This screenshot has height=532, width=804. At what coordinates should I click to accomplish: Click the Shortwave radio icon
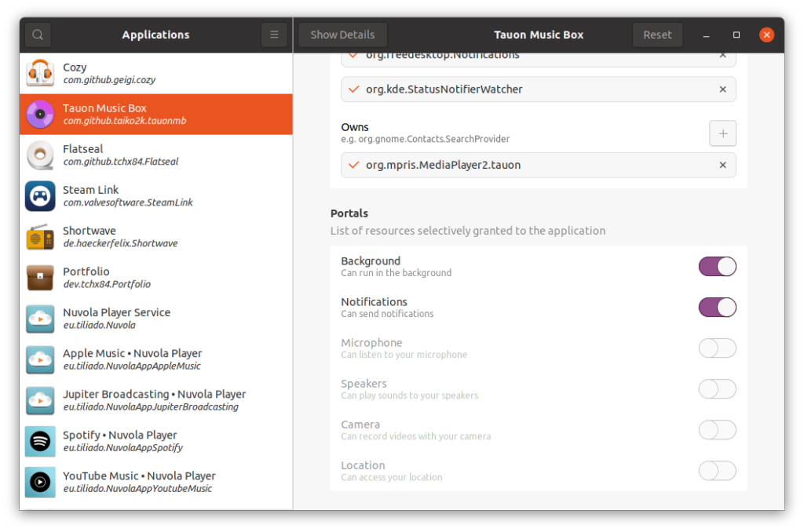(40, 237)
